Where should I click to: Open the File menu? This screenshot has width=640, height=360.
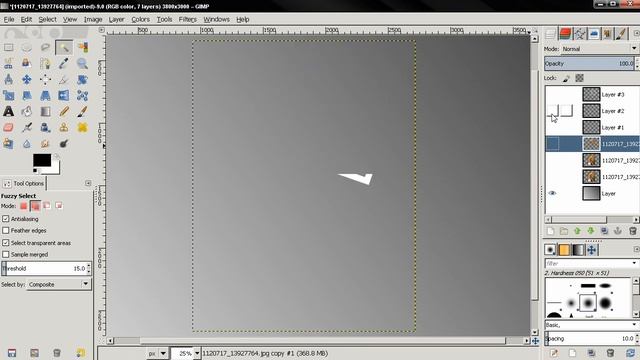click(9, 19)
